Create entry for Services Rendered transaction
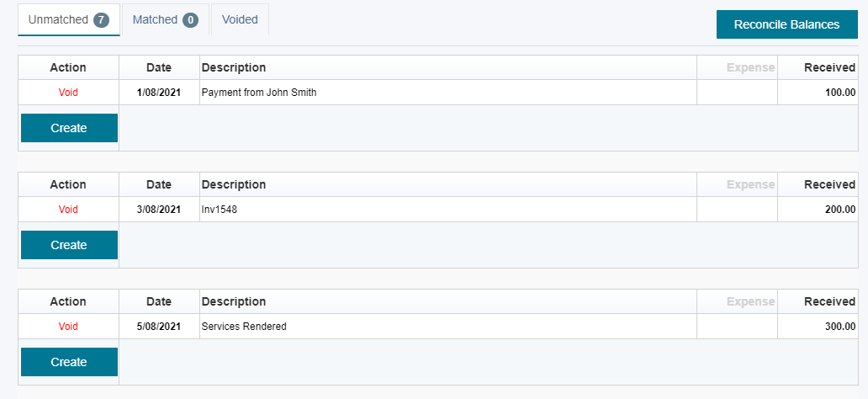 (x=69, y=362)
